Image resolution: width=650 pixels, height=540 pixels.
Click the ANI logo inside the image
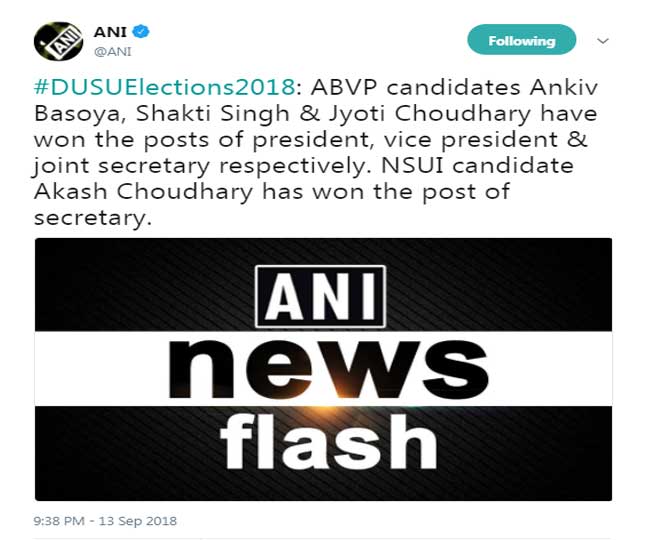[x=321, y=294]
